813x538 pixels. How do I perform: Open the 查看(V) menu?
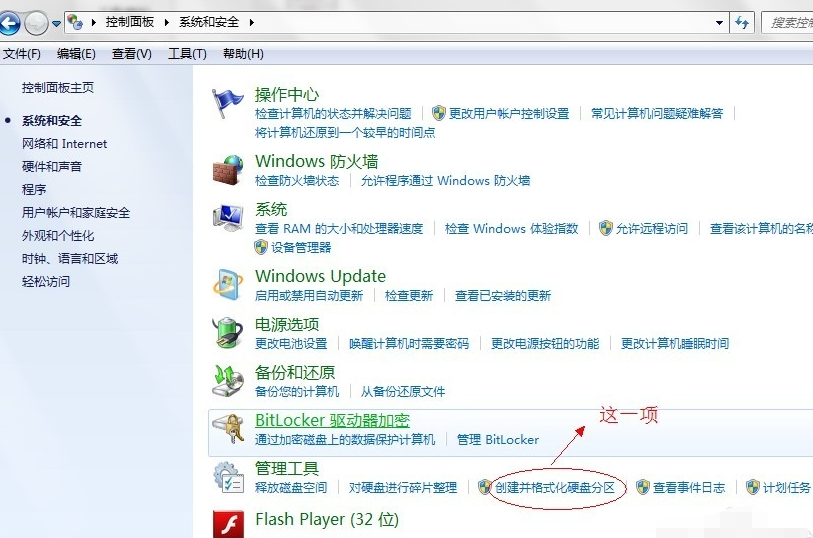click(x=132, y=53)
